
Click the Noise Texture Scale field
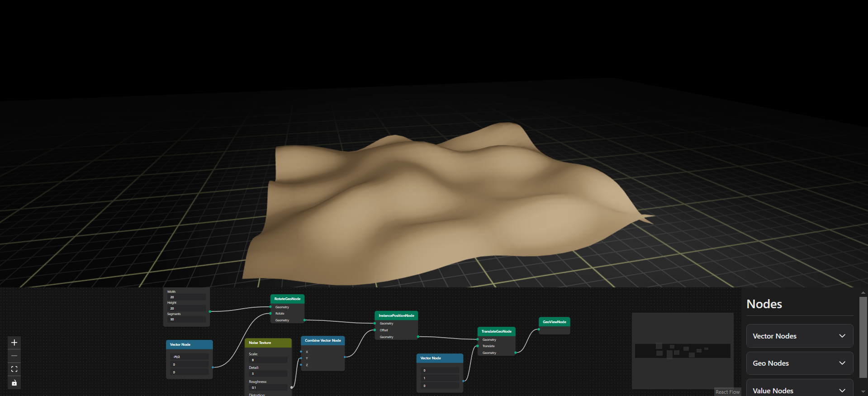268,360
